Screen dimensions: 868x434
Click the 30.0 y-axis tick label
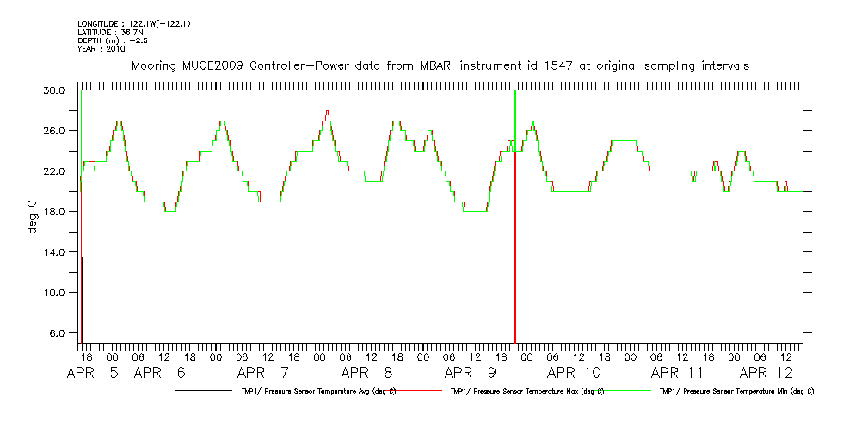point(54,90)
